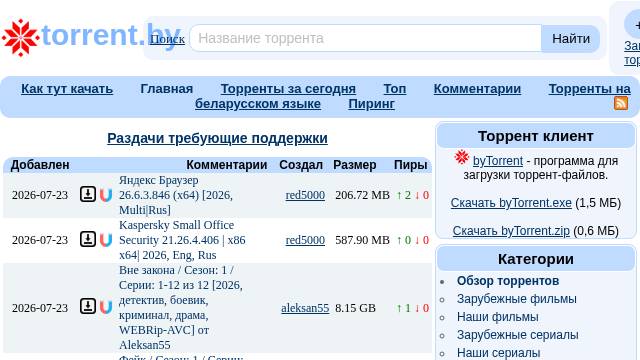
Task: Focus the Название торрента search field
Action: (x=366, y=38)
